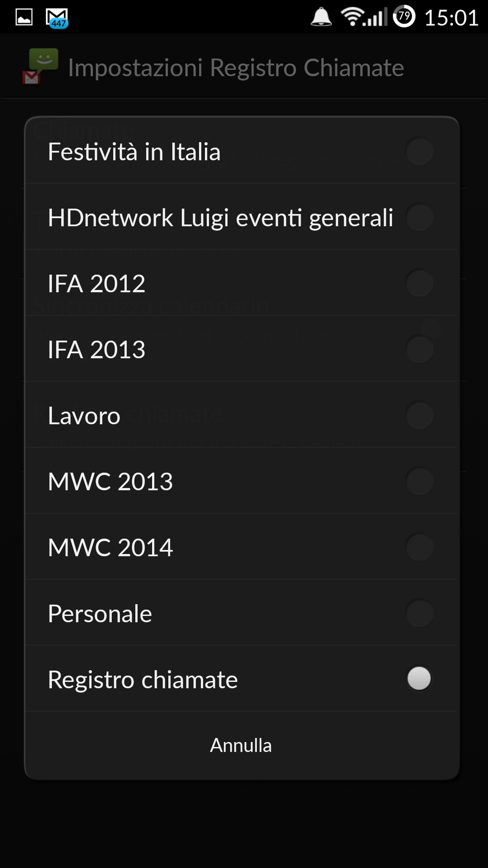Tap the circular battery 79 indicator
Image resolution: width=488 pixels, height=868 pixels.
(404, 17)
